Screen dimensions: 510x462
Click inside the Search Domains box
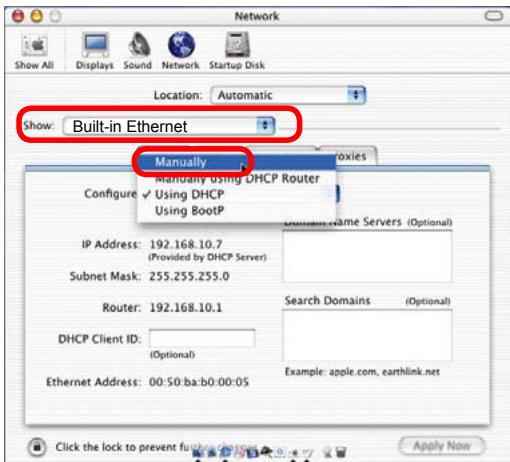(367, 335)
